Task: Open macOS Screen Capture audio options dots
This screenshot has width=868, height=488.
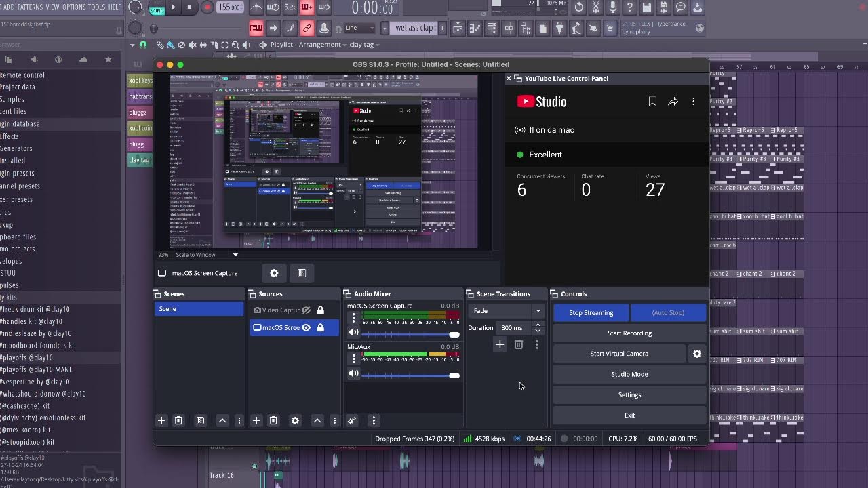Action: [x=353, y=318]
